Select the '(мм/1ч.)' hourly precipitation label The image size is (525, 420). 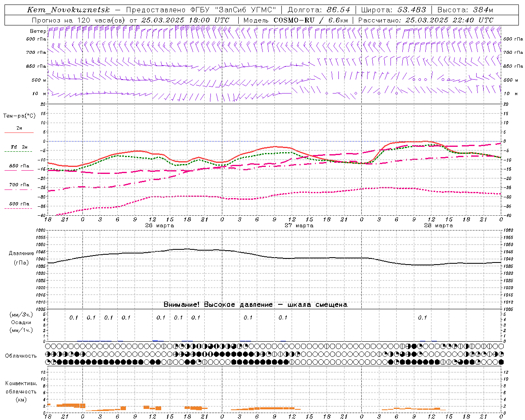click(21, 330)
